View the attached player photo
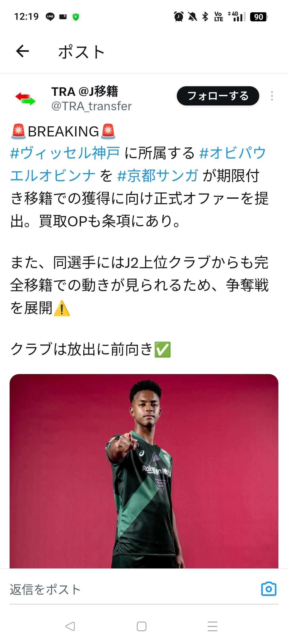 coord(144,471)
